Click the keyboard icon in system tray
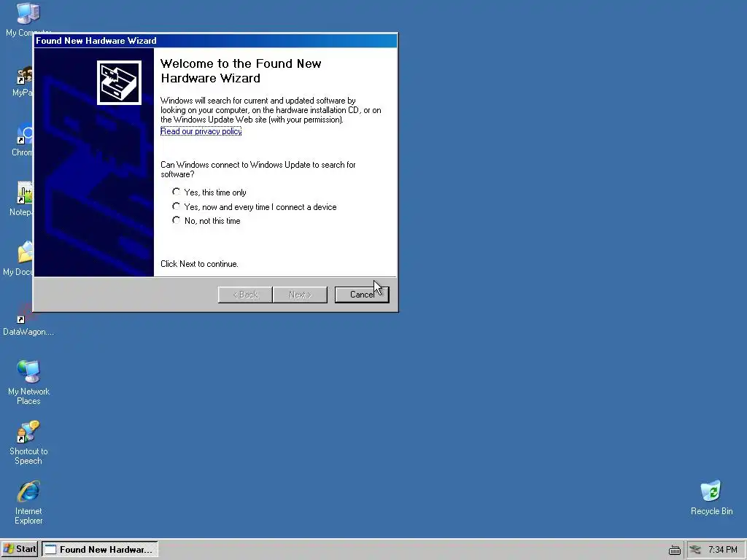The image size is (747, 560). point(674,550)
